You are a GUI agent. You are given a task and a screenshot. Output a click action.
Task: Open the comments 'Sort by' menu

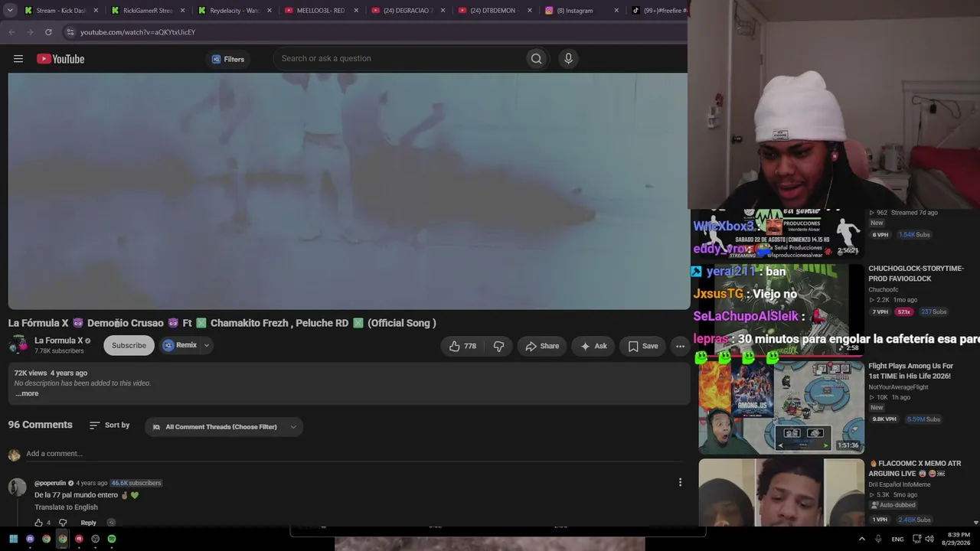pos(109,425)
